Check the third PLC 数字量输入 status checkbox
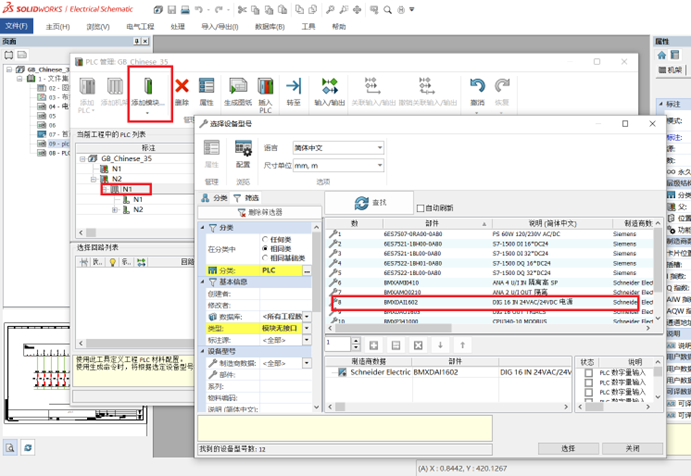The image size is (691, 476). (x=588, y=392)
